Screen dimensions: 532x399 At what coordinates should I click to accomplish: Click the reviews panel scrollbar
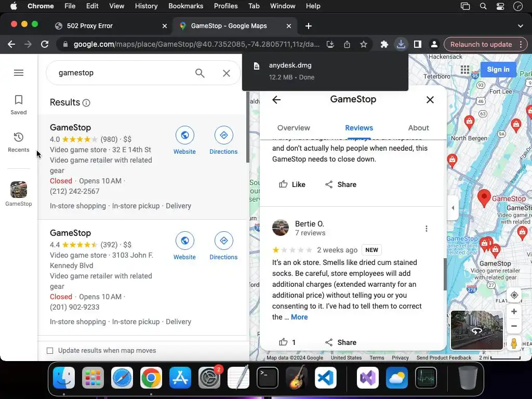(x=445, y=274)
